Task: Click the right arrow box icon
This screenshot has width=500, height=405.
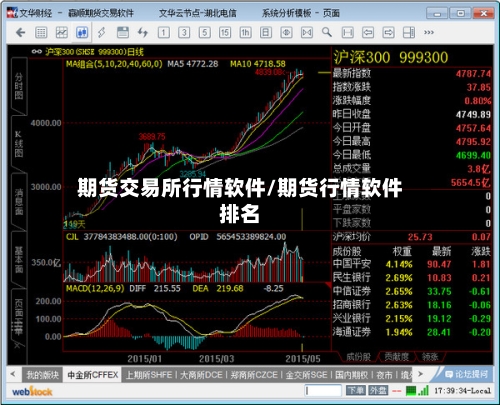Action: (x=389, y=33)
